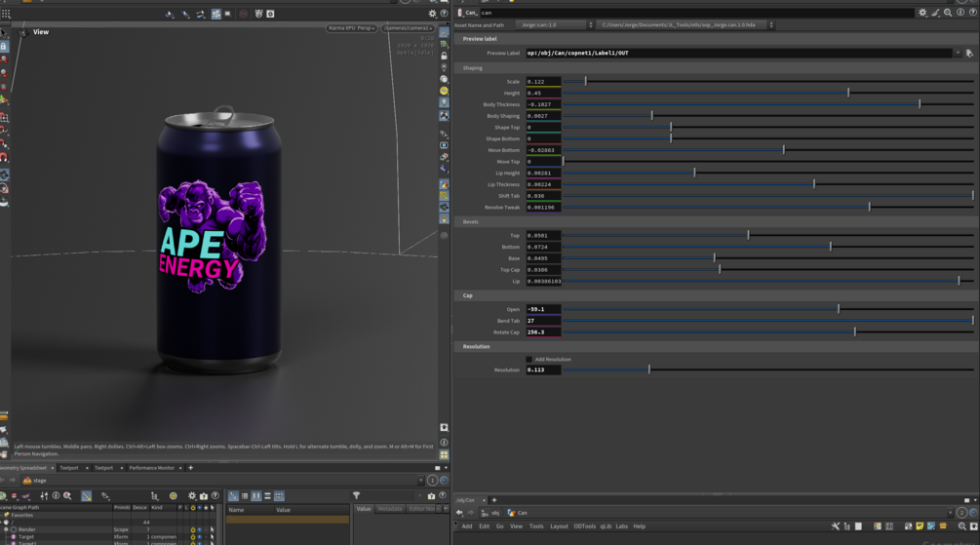This screenshot has height=545, width=980.
Task: Open the /cameras/camera1 camera dropdown
Action: tap(408, 28)
